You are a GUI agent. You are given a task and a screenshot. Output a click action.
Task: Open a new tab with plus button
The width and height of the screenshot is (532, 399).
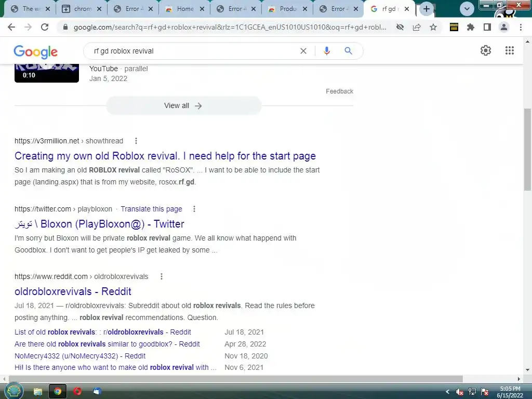tap(427, 9)
